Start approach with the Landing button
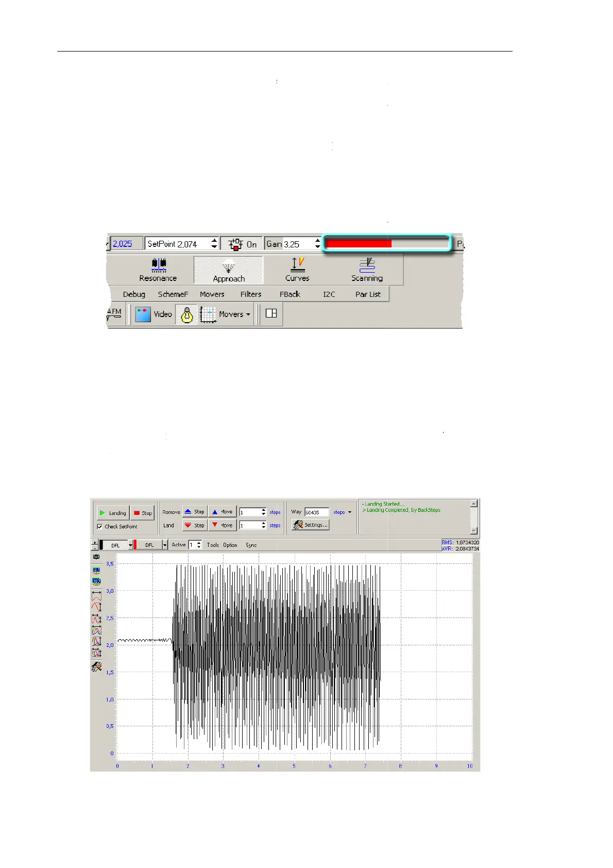The height and width of the screenshot is (868, 613). pos(113,513)
